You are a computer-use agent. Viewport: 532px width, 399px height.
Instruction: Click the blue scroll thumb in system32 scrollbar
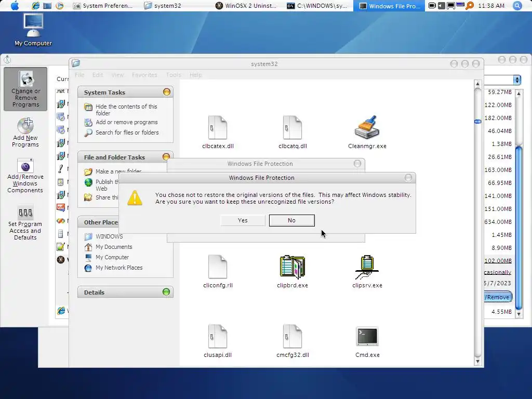478,121
